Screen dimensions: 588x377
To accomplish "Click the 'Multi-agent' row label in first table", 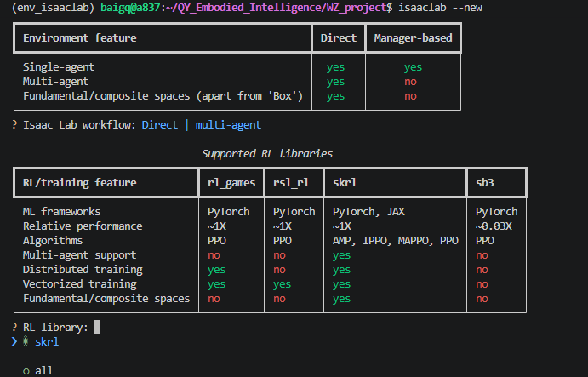I will (x=56, y=82).
